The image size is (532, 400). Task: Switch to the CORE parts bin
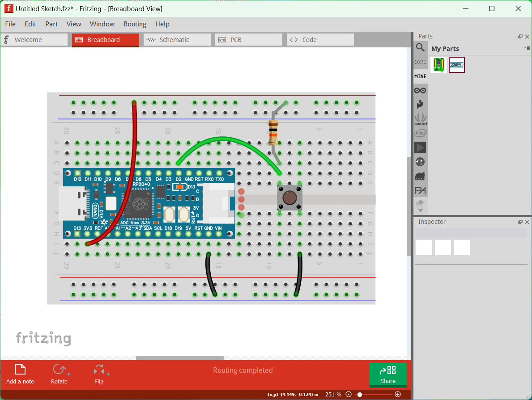click(420, 62)
